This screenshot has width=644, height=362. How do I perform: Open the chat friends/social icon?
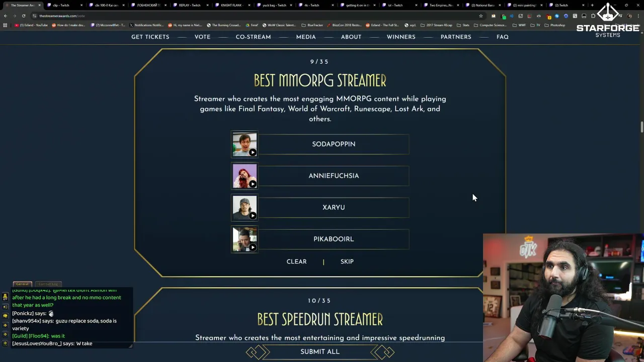(5, 298)
